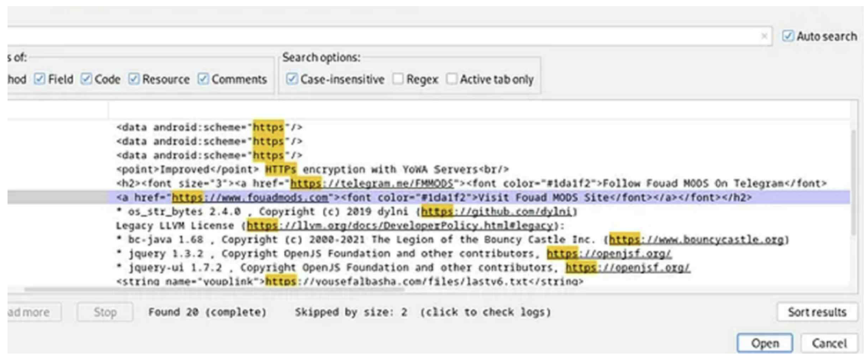Image resolution: width=868 pixels, height=357 pixels.
Task: Toggle the Auto search checkbox
Action: (788, 36)
